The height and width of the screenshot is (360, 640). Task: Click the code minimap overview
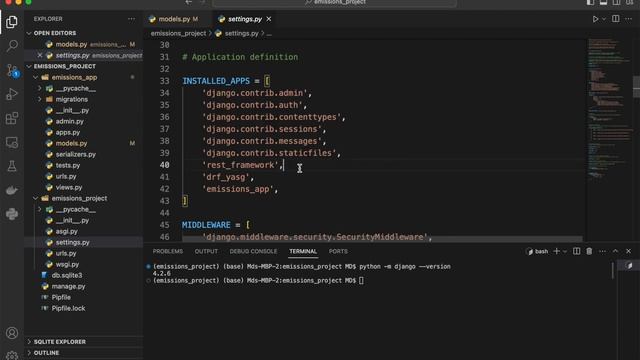click(609, 108)
